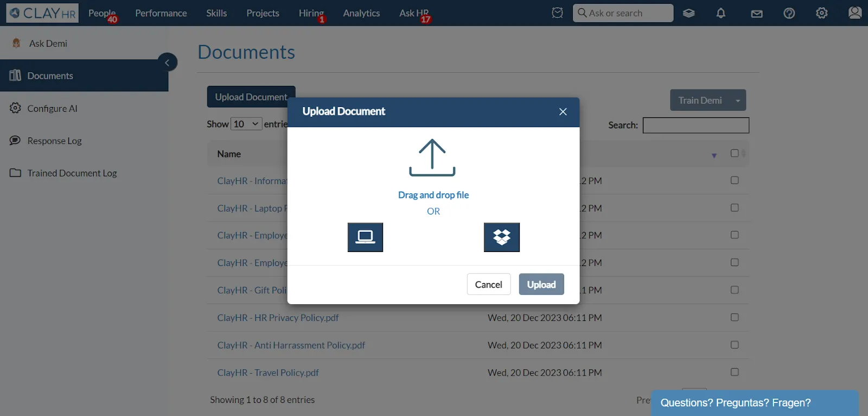Image resolution: width=868 pixels, height=416 pixels.
Task: Click the magnifier icon in search box
Action: (x=582, y=12)
